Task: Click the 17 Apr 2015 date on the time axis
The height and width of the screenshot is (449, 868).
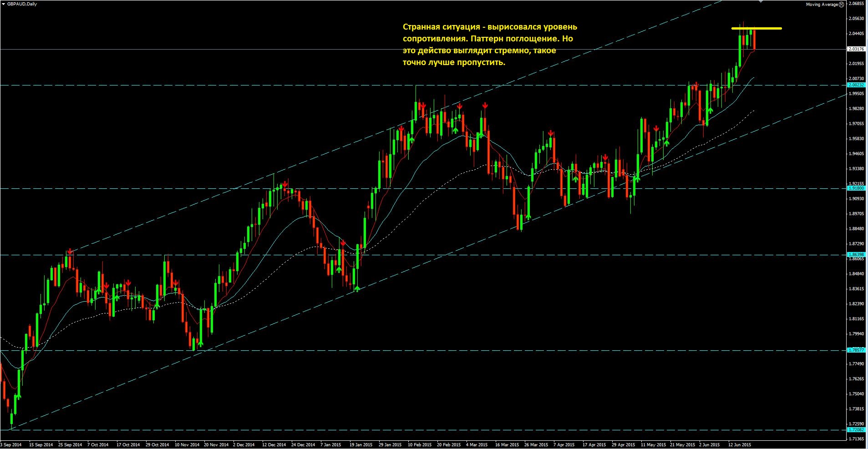Action: point(594,445)
